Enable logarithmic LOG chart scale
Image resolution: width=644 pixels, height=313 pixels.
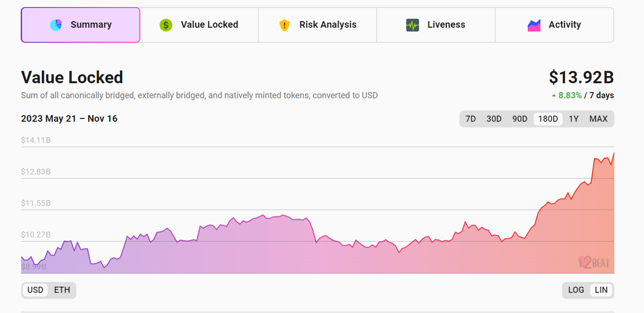coord(576,290)
